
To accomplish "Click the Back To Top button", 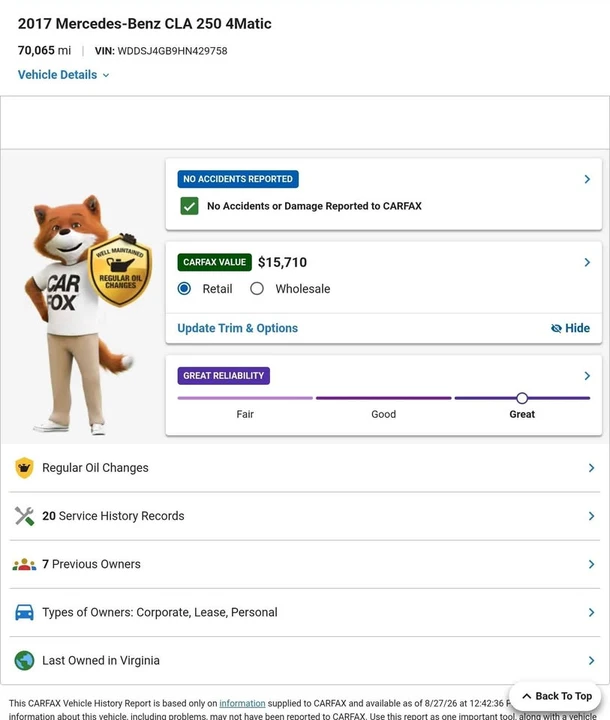I will coord(557,696).
